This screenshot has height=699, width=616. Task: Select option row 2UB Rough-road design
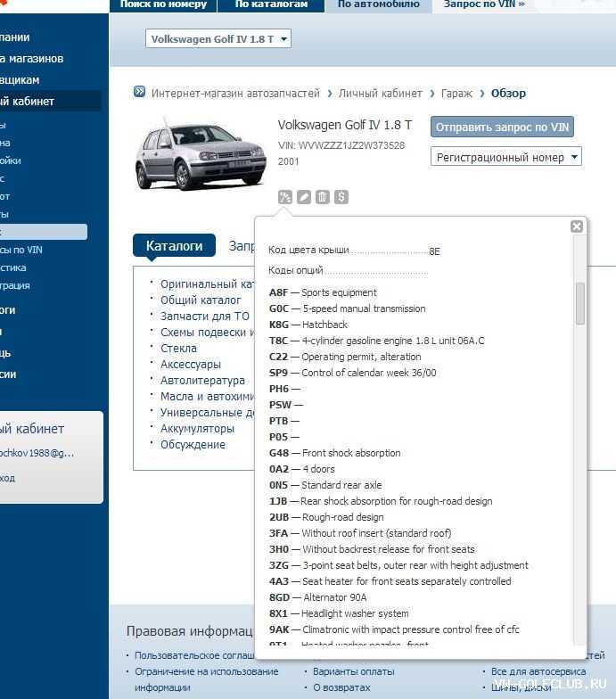(326, 517)
